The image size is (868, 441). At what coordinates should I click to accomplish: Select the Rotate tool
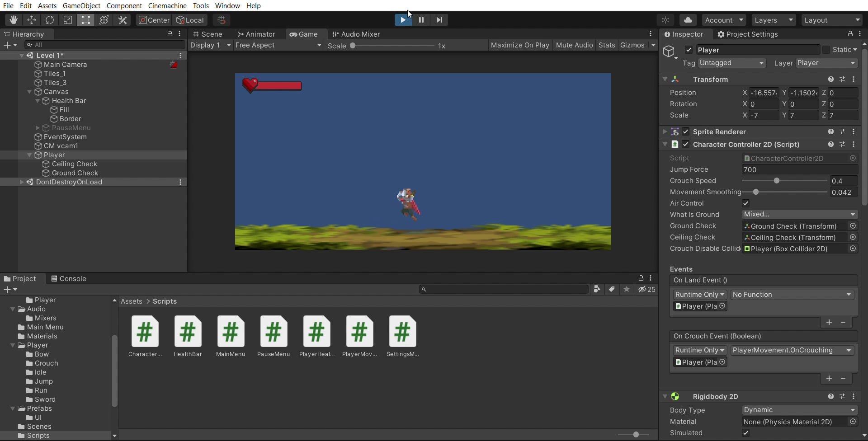tap(50, 20)
